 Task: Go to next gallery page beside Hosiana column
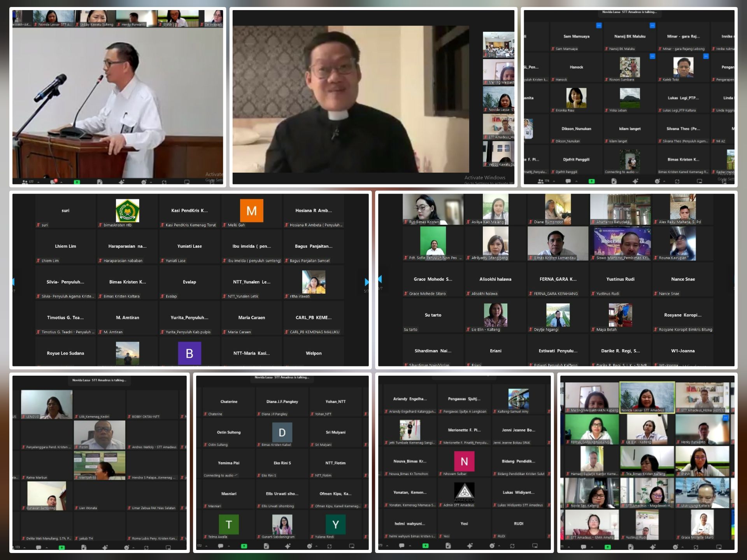[366, 282]
